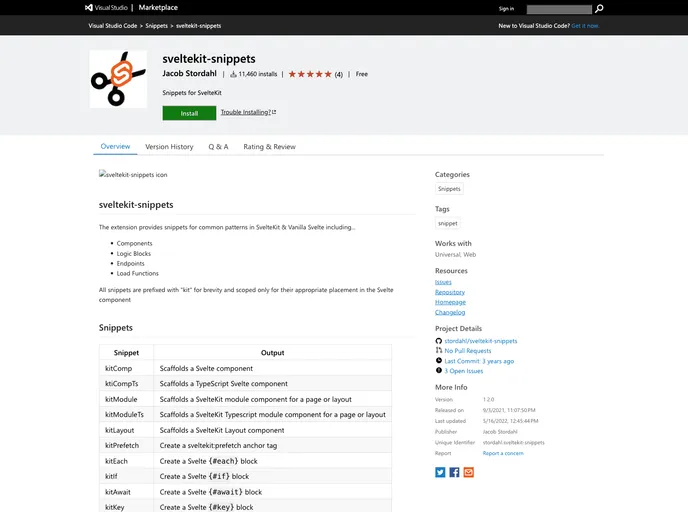Viewport: 688px width, 512px height.
Task: Open the Rating & Review tab
Action: pyautogui.click(x=269, y=147)
